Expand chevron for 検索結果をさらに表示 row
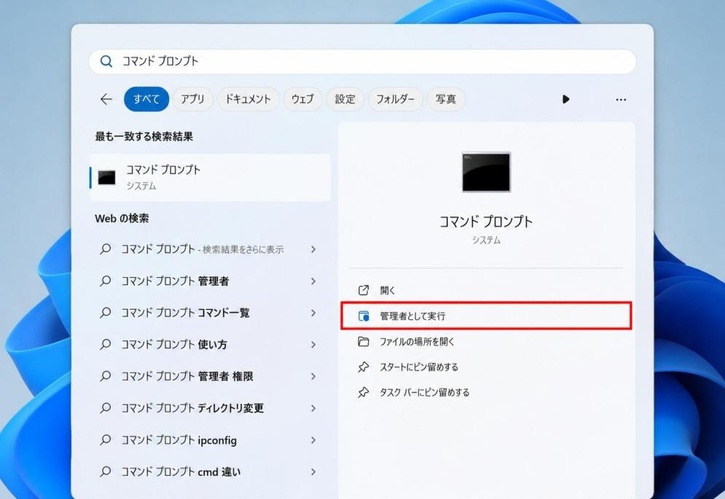Image resolution: width=725 pixels, height=499 pixels. click(x=313, y=249)
